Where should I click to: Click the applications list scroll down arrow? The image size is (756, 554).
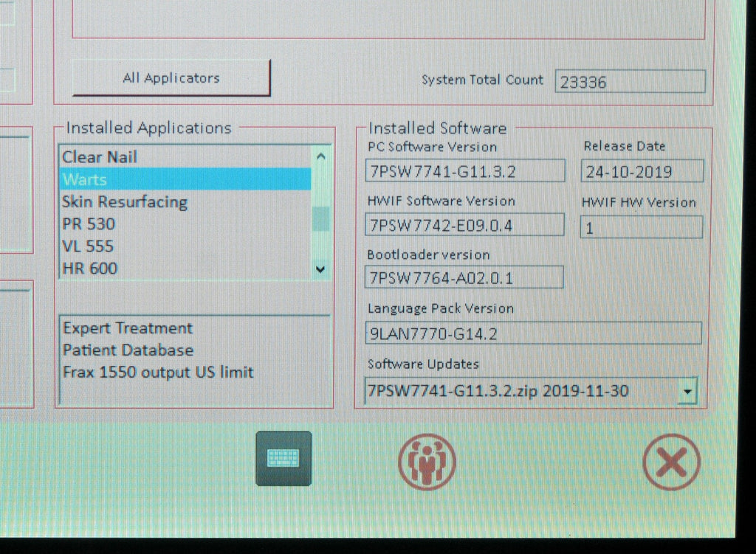(x=320, y=269)
